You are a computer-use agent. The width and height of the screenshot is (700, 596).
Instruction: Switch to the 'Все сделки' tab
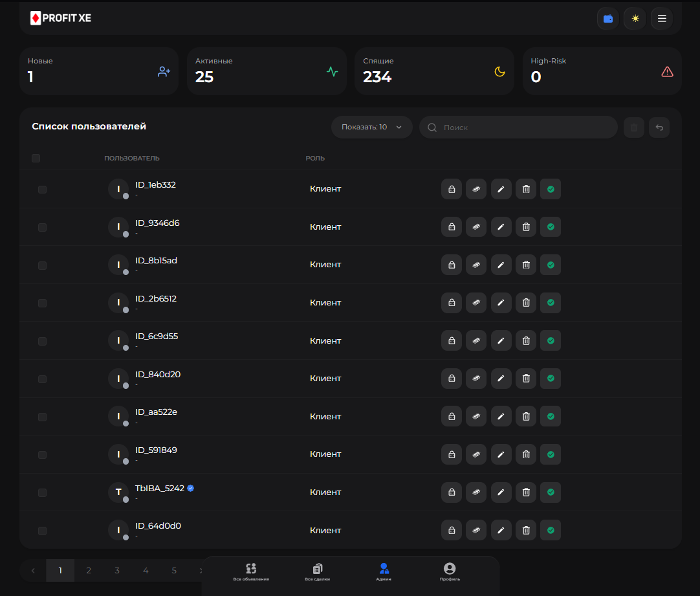(317, 571)
